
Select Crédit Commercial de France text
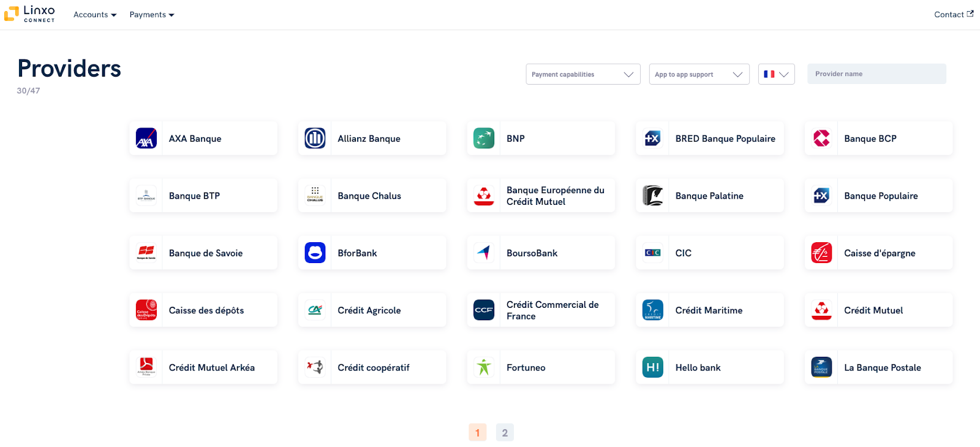(x=552, y=310)
